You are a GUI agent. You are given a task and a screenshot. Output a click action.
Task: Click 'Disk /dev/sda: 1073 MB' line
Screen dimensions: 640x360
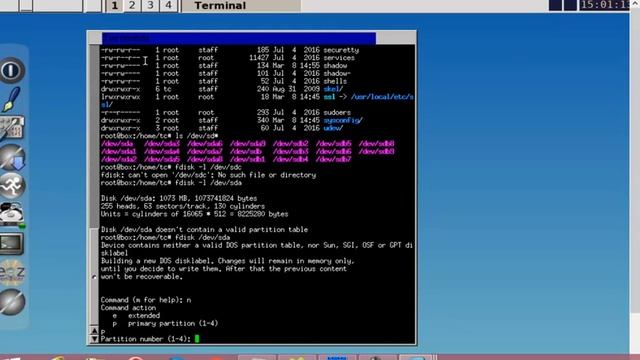point(179,198)
